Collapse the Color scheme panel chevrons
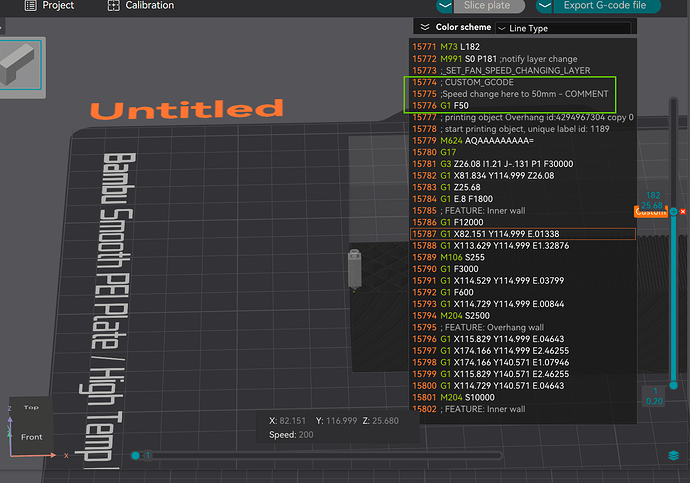 point(425,27)
